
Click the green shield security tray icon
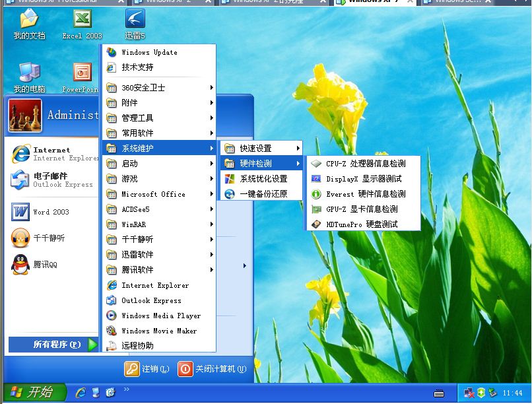coord(481,393)
